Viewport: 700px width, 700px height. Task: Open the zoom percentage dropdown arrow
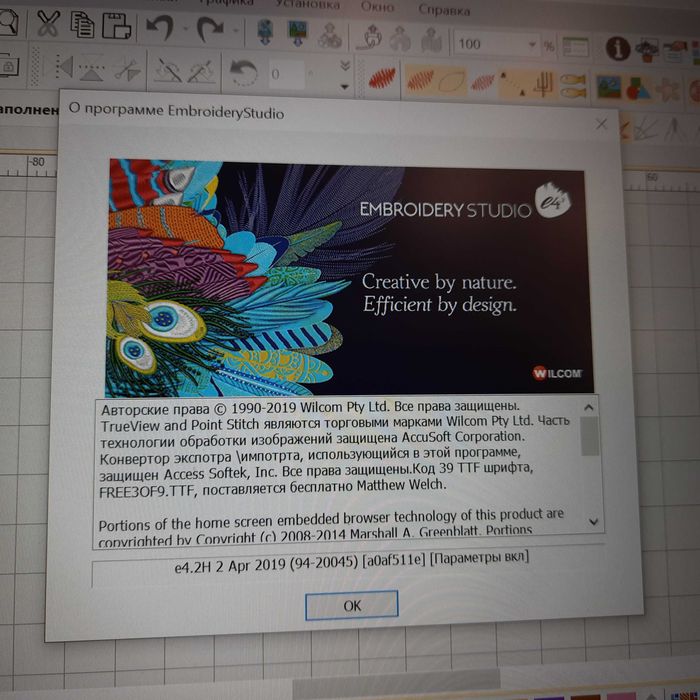(532, 44)
